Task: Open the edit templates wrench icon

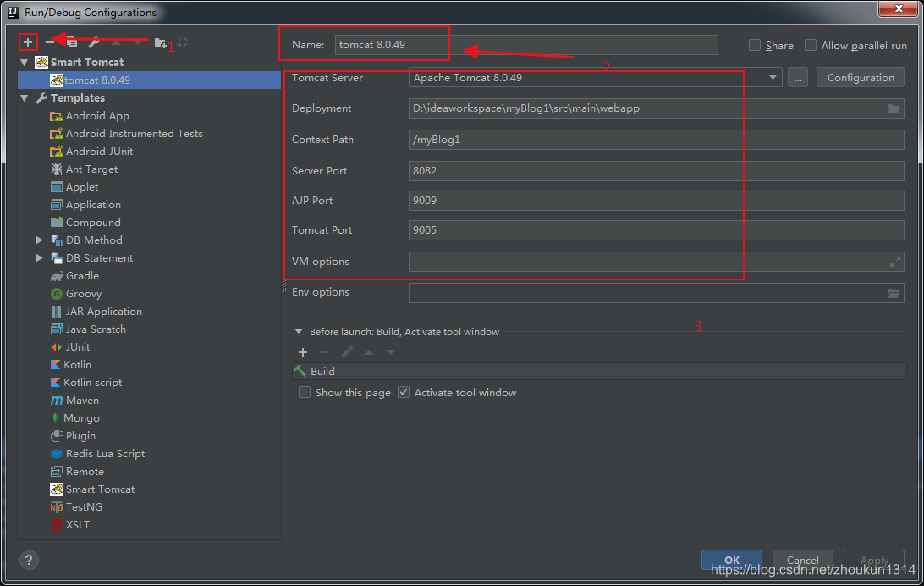Action: [94, 41]
